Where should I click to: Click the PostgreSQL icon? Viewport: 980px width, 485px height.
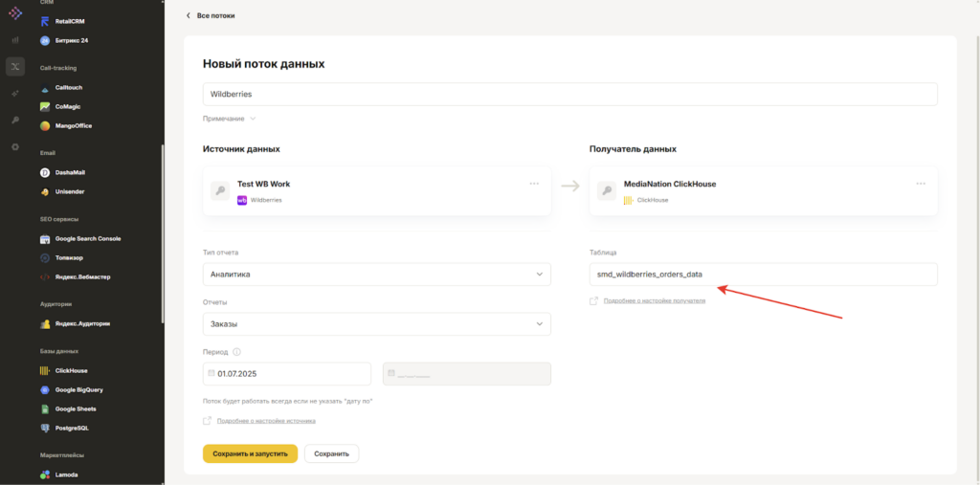click(45, 429)
